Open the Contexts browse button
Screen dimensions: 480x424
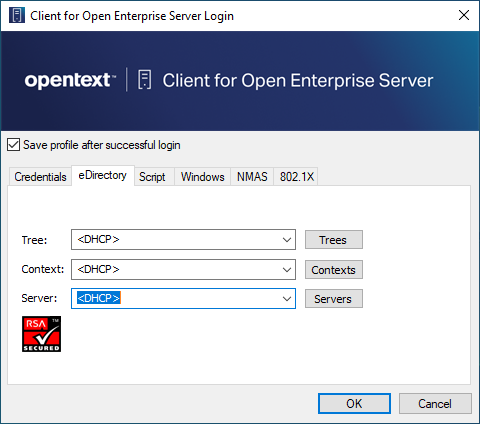coord(334,270)
